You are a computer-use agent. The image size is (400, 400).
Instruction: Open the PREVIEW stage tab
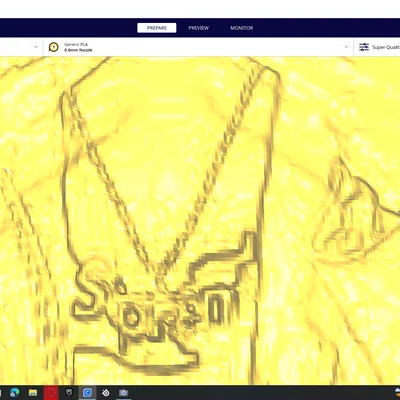tap(199, 28)
